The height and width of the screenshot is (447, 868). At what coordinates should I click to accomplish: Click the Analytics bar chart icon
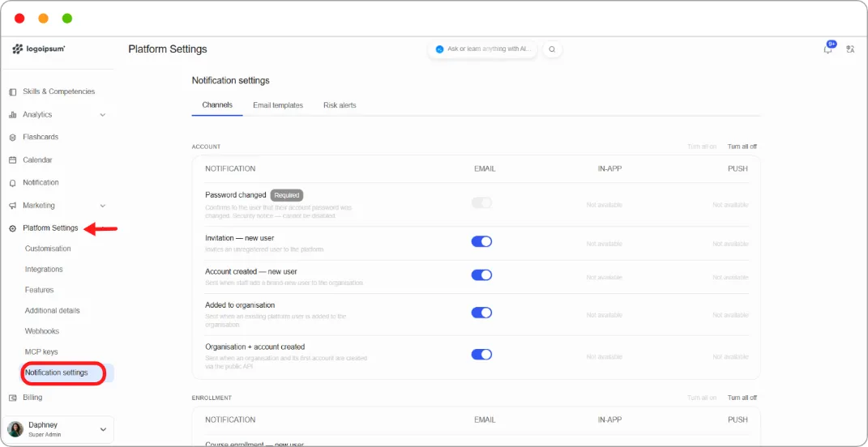13,114
